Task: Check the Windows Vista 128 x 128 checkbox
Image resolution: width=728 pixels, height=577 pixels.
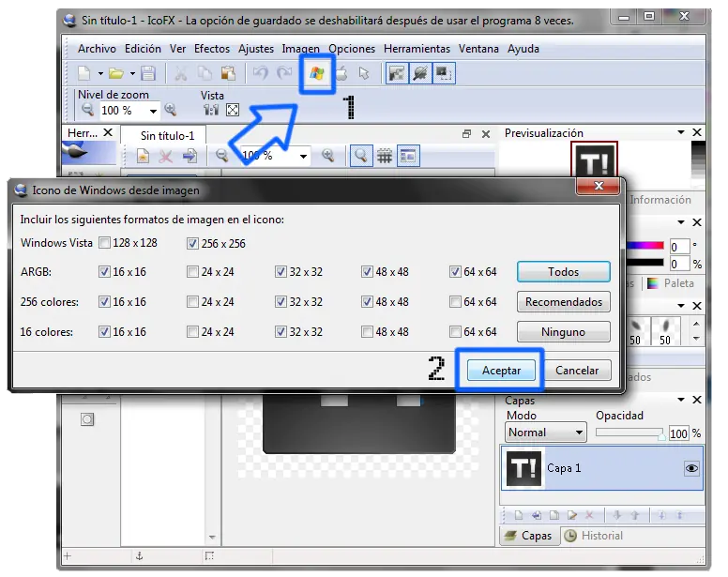Action: (105, 243)
